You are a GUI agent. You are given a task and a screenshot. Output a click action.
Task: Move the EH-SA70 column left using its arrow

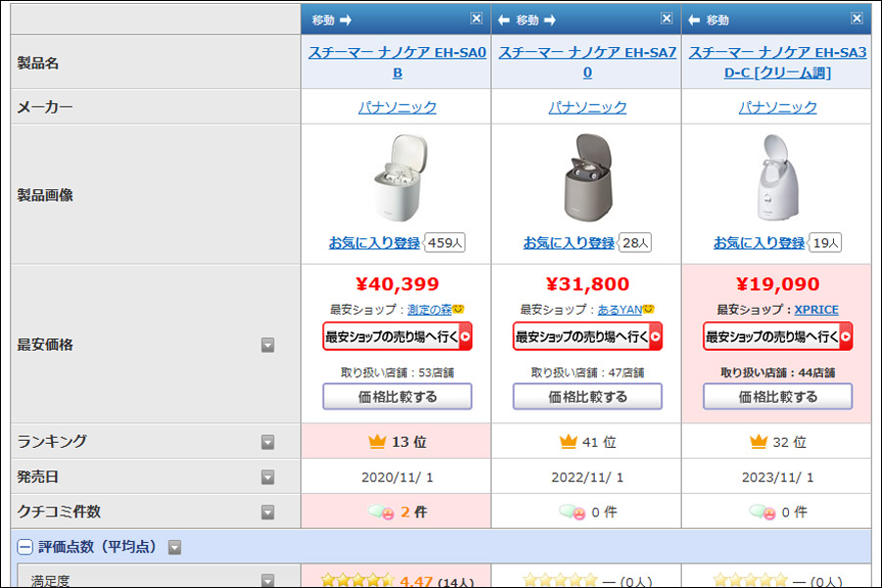click(x=504, y=21)
